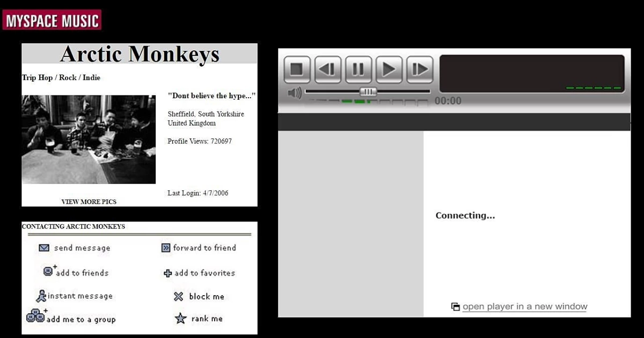This screenshot has width=644, height=338.
Task: Pause the music player
Action: [358, 69]
